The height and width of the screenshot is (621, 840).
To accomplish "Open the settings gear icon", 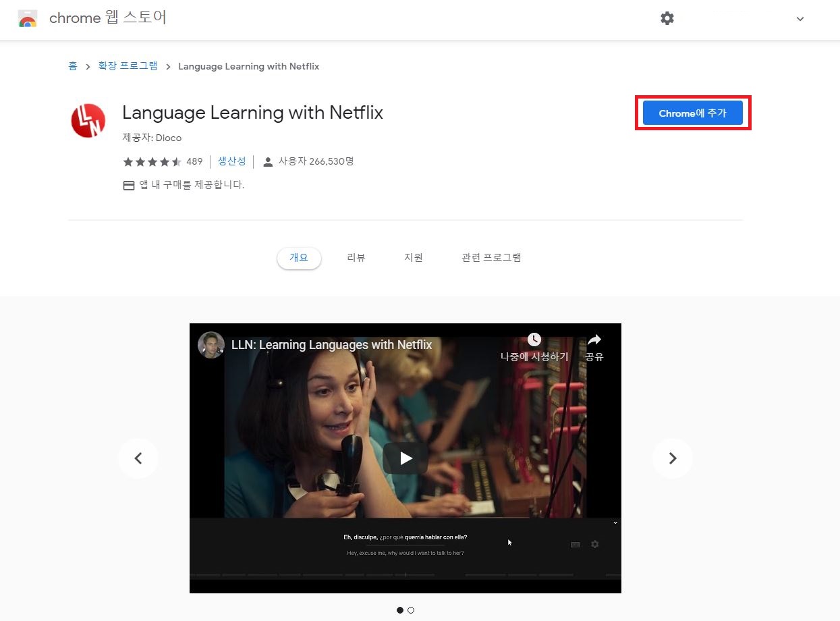I will [x=667, y=18].
